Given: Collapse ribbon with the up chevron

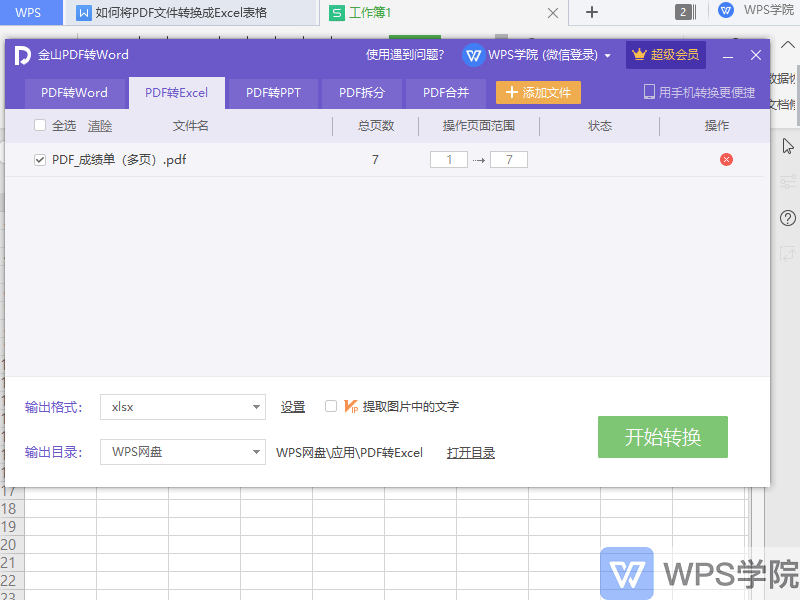Looking at the screenshot, I should pos(788,45).
